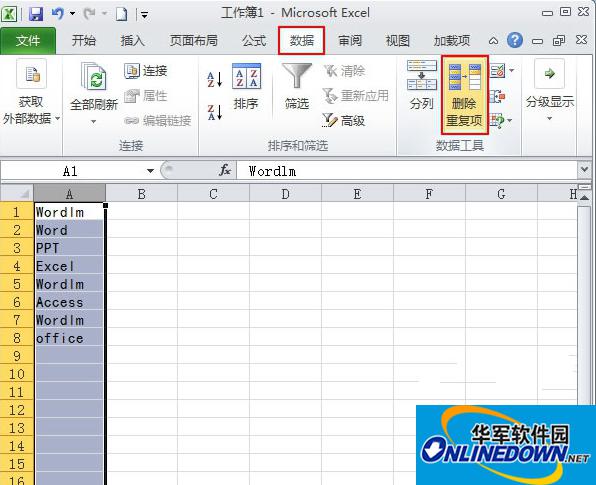Sort descending Z to A icon

215,113
